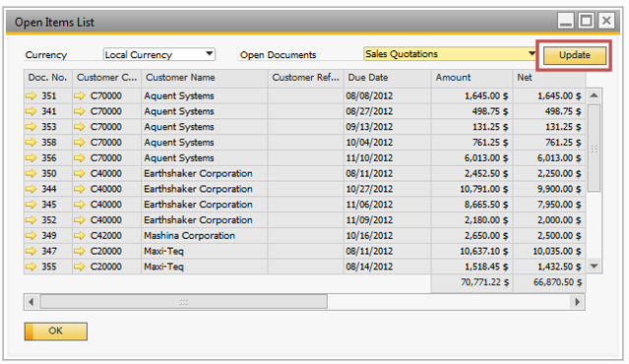This screenshot has height=364, width=629.
Task: Select net value 7,950.00 $ cell
Action: point(549,205)
